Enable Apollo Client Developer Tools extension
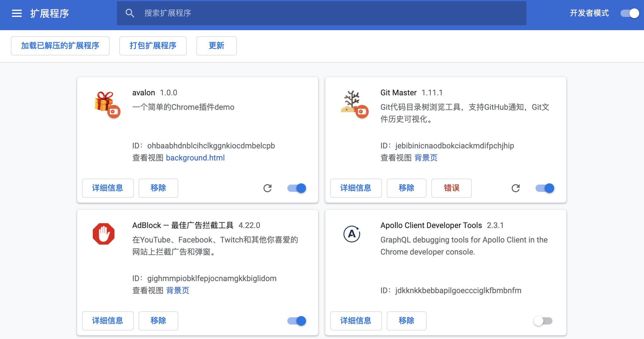Viewport: 644px width, 339px height. tap(543, 321)
